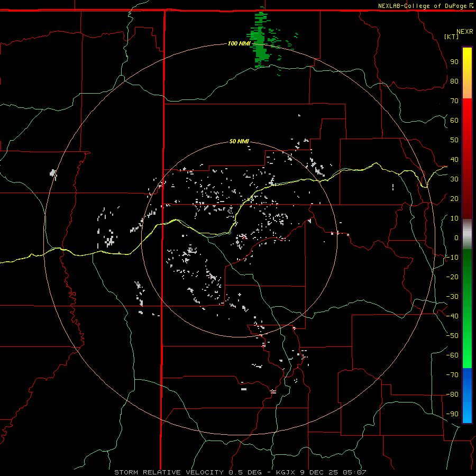Click the gray zero-velocity band on color bar
Image resolution: width=476 pixels, height=476 pixels.
(x=467, y=234)
